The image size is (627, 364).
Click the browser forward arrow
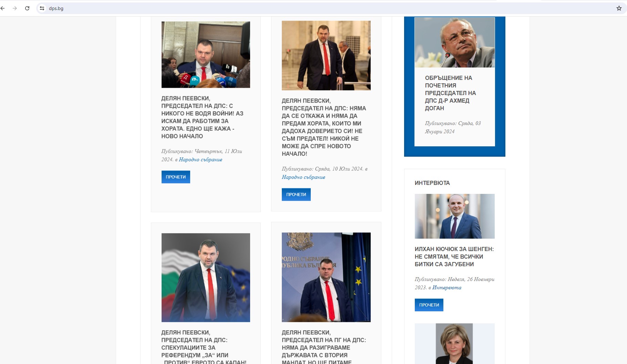pyautogui.click(x=14, y=8)
